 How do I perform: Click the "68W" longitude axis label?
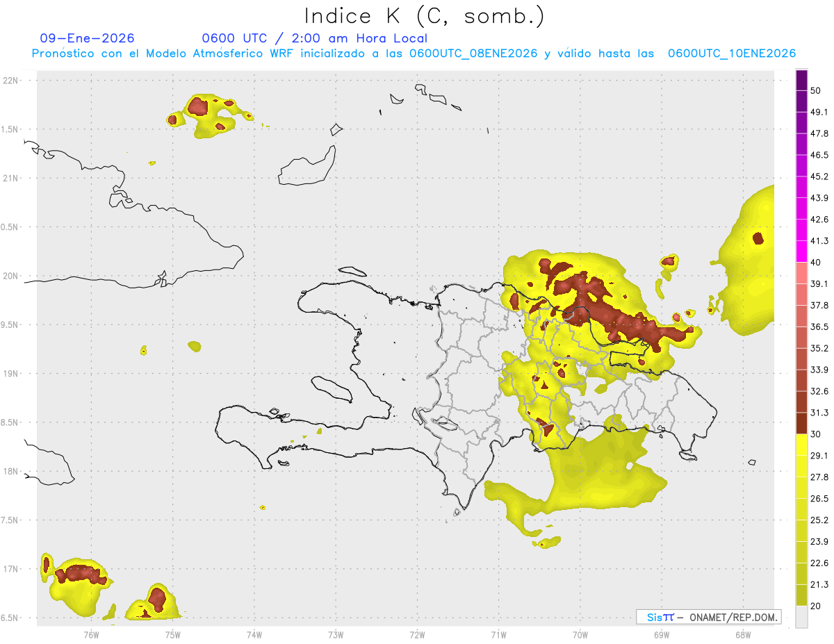point(743,635)
